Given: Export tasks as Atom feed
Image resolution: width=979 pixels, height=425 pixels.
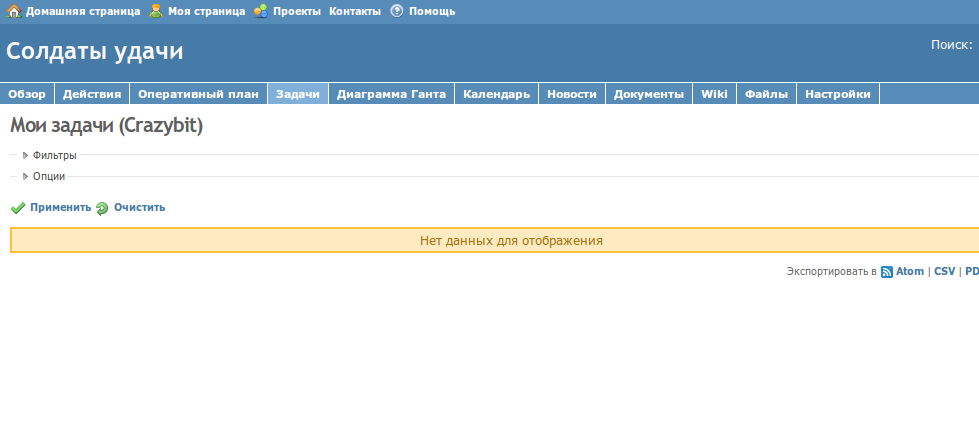Looking at the screenshot, I should [x=910, y=271].
